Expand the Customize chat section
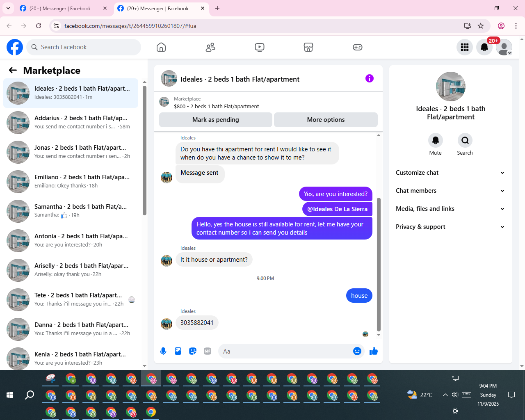 point(450,173)
